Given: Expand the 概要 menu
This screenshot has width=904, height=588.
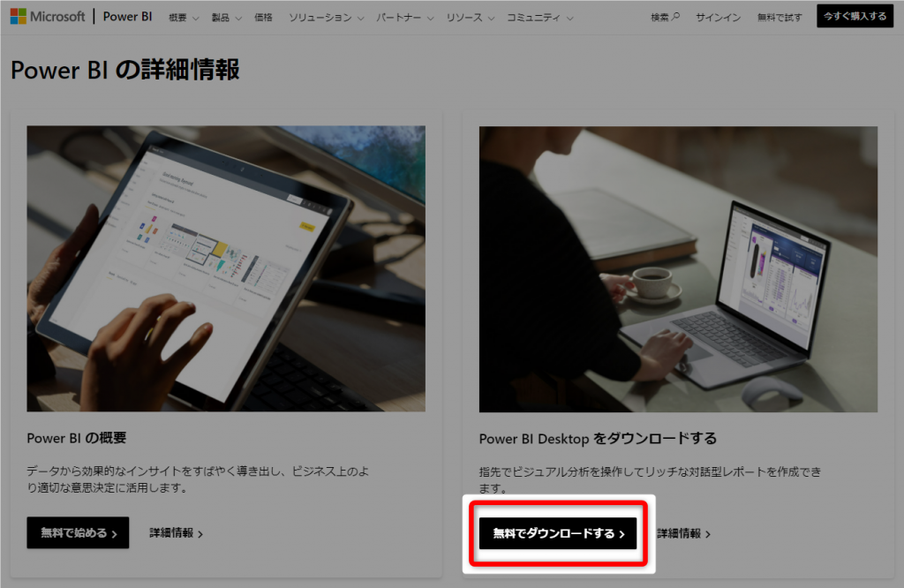Looking at the screenshot, I should tap(184, 18).
